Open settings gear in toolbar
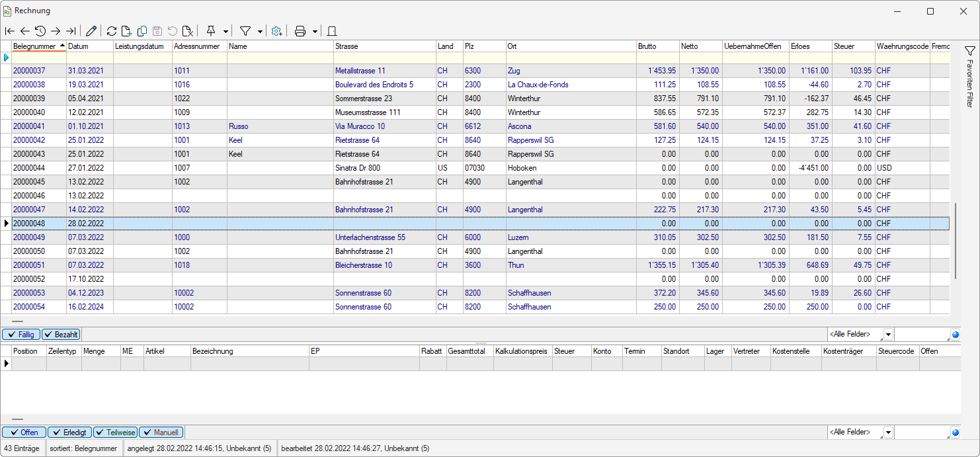Image resolution: width=980 pixels, height=457 pixels. [x=277, y=31]
